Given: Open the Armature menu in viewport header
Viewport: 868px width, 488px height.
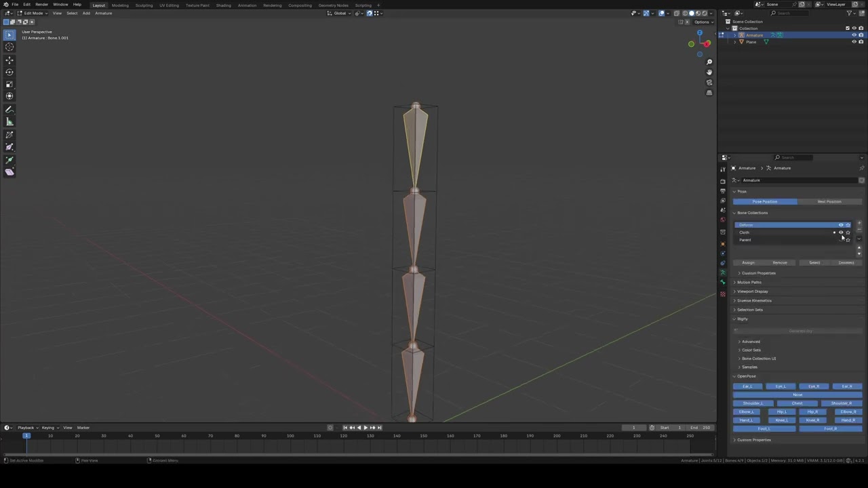Looking at the screenshot, I should (x=104, y=13).
